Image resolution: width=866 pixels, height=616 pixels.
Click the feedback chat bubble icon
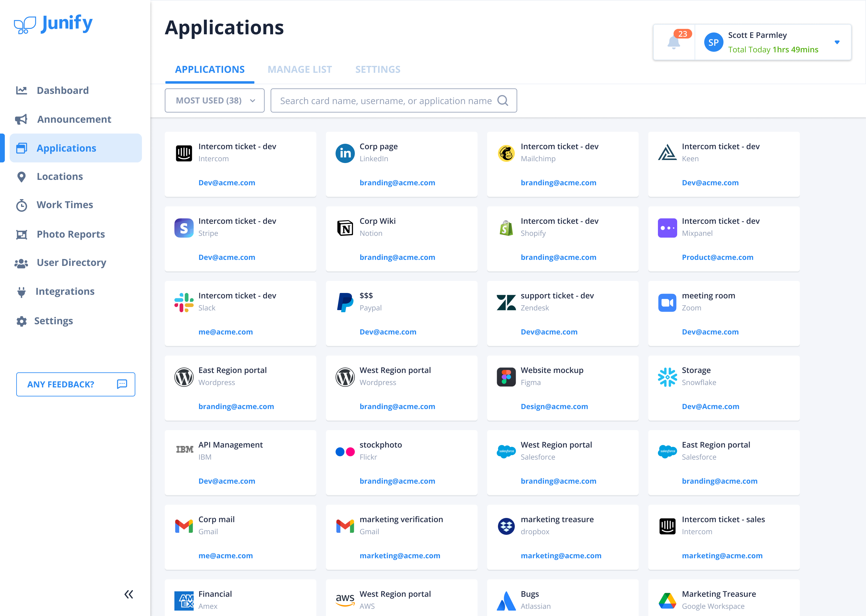(x=122, y=384)
